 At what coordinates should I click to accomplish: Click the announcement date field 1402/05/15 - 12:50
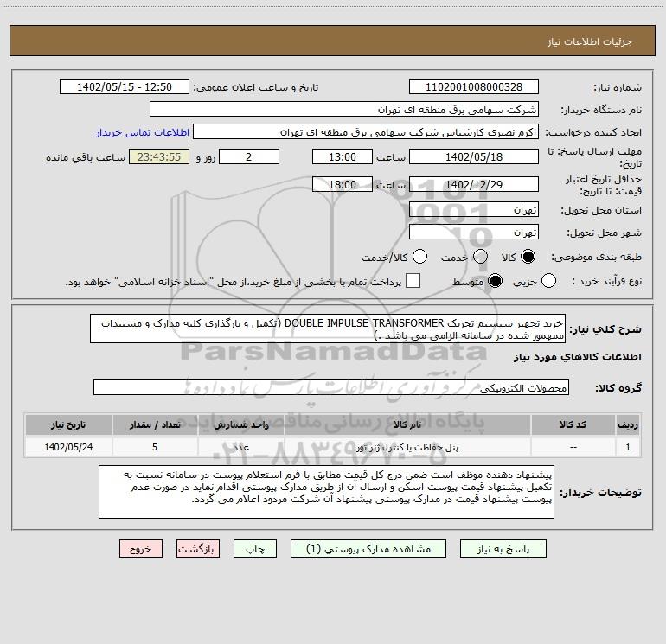click(x=125, y=86)
